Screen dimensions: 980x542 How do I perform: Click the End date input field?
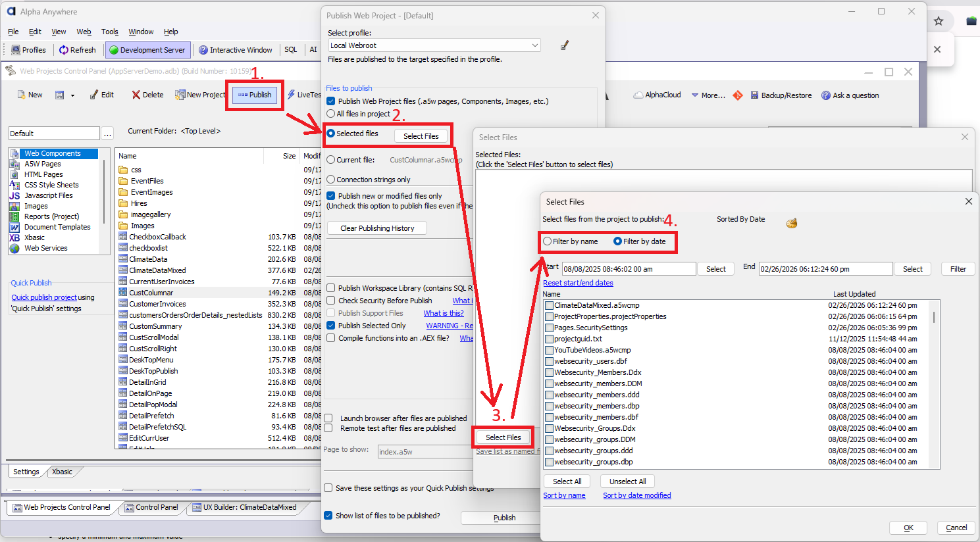pos(826,269)
